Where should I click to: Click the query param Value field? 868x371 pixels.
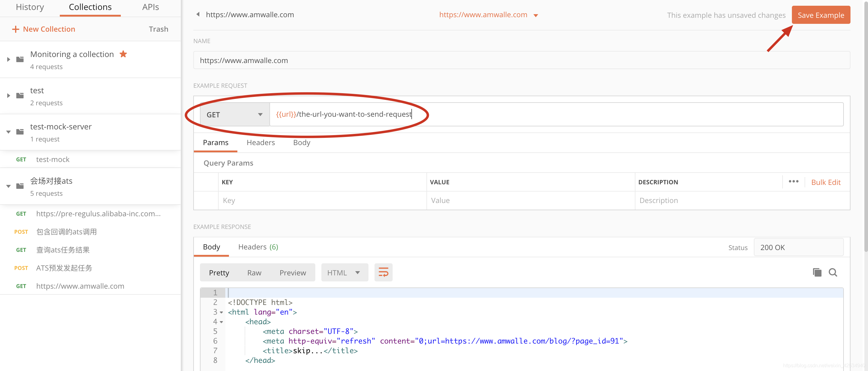pos(531,200)
